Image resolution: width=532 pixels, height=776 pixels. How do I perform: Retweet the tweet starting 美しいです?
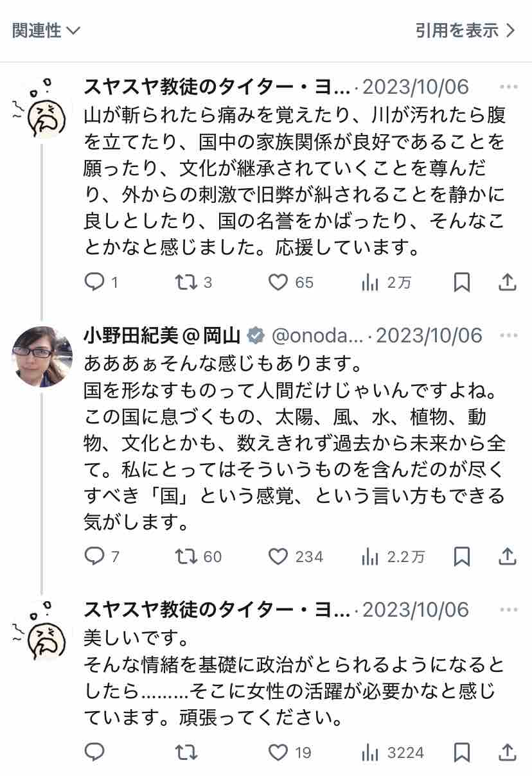pos(186,752)
